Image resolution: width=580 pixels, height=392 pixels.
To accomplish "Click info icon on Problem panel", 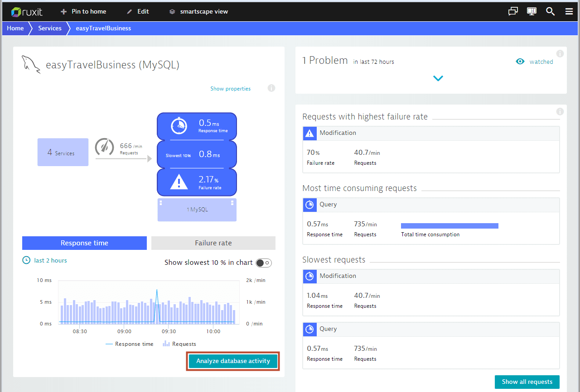I will point(560,53).
